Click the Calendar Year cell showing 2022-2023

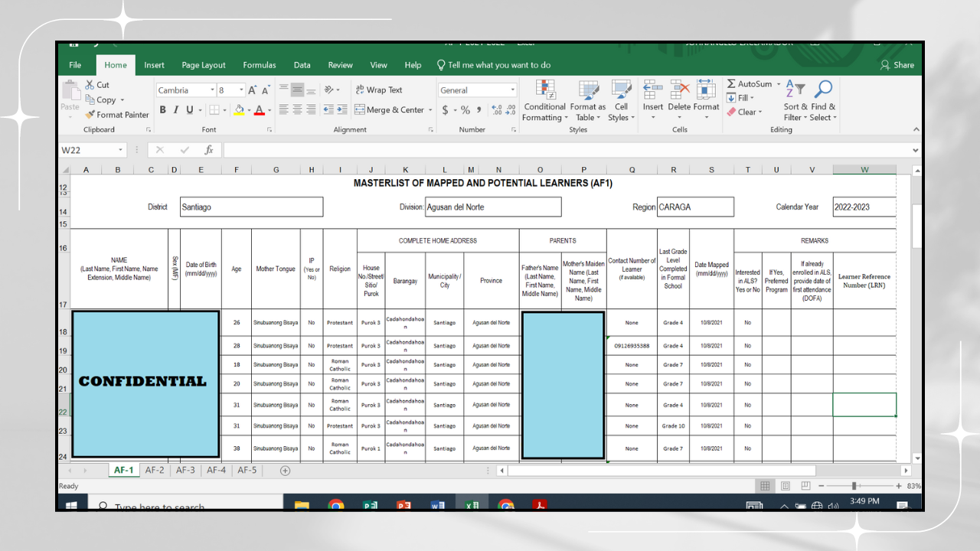[863, 207]
